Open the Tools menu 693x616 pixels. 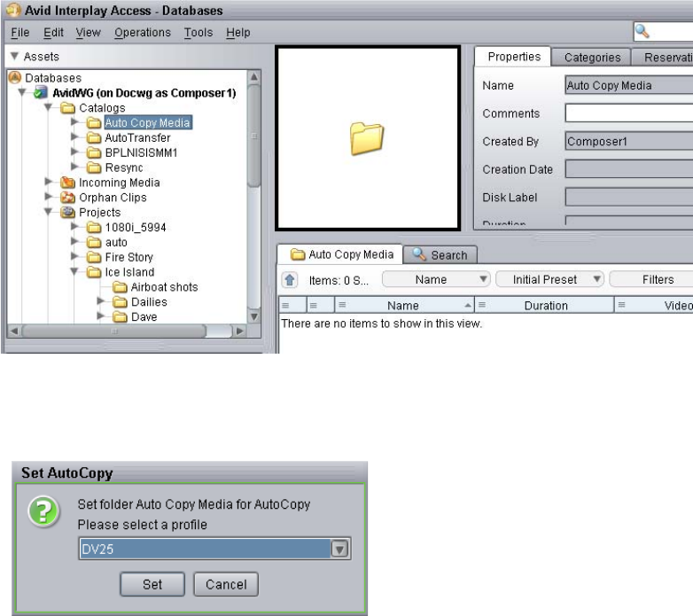[x=199, y=33]
